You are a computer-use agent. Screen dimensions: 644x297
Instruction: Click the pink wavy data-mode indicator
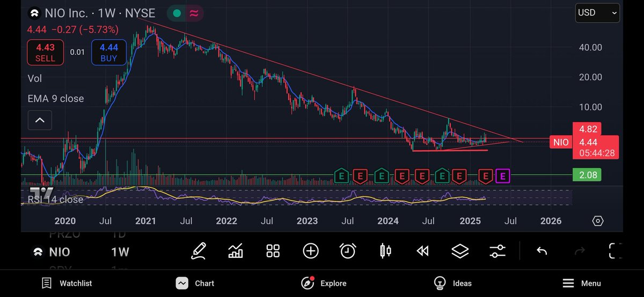(x=194, y=13)
